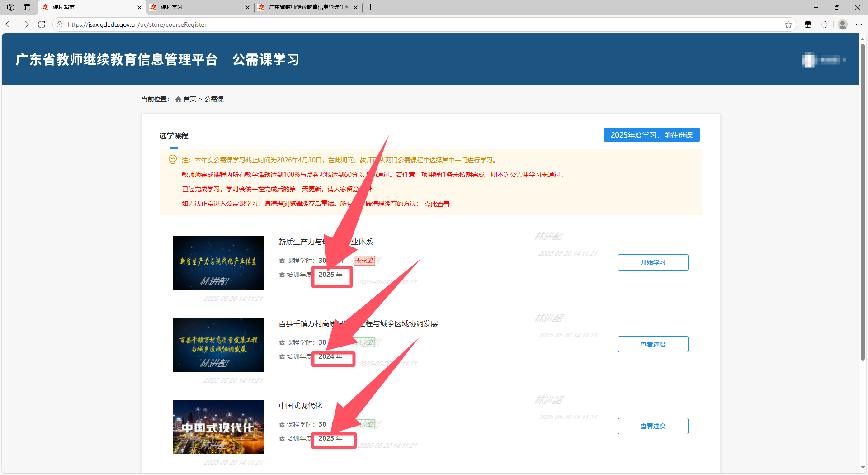This screenshot has height=475, width=868.
Task: Click the 培训年度 icon of the 2025 course
Action: [x=282, y=275]
